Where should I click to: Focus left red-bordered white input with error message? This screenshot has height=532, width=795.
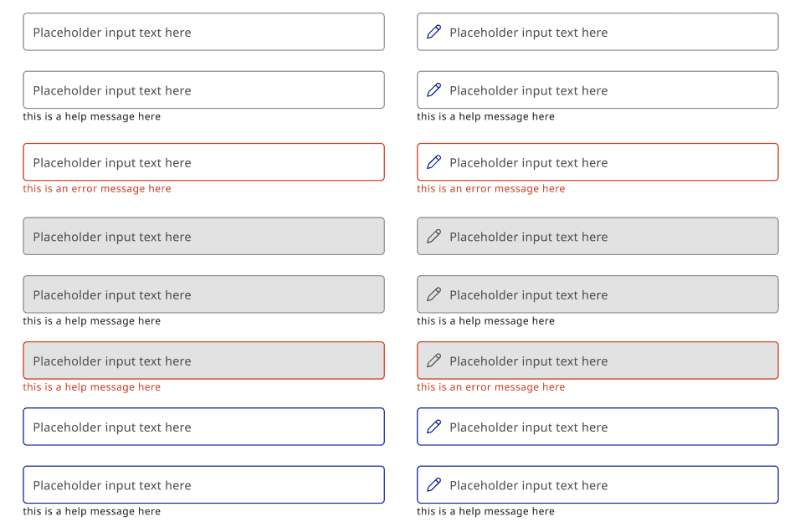click(x=204, y=162)
